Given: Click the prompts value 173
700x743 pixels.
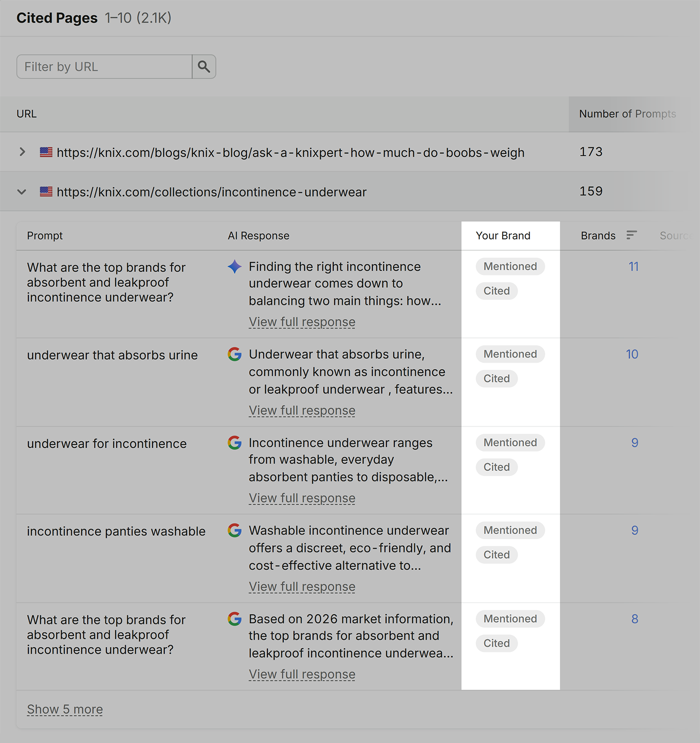Looking at the screenshot, I should click(x=591, y=152).
